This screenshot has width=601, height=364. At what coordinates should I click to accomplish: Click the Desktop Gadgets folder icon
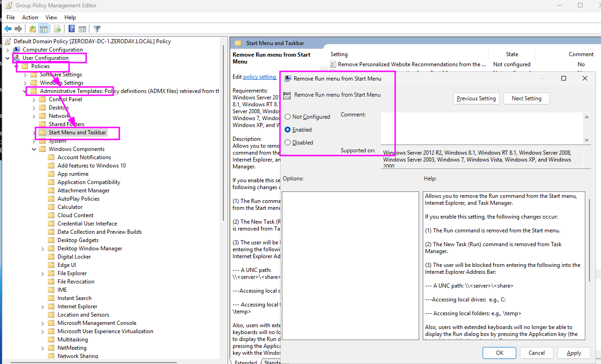tap(52, 240)
